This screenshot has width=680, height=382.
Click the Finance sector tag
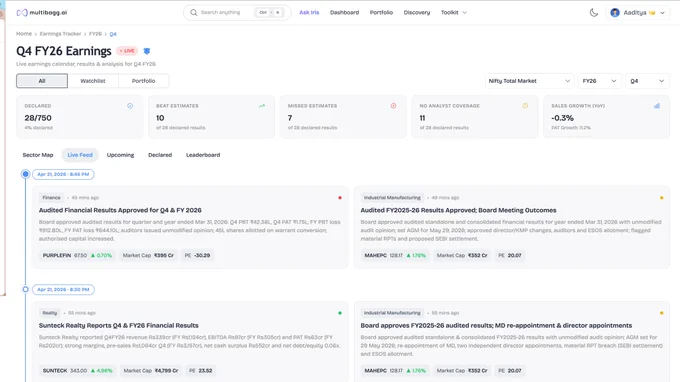pos(51,198)
